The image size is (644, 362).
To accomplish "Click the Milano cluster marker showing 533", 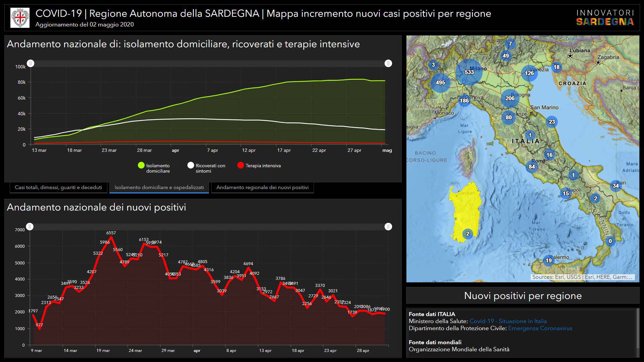I will pyautogui.click(x=469, y=72).
